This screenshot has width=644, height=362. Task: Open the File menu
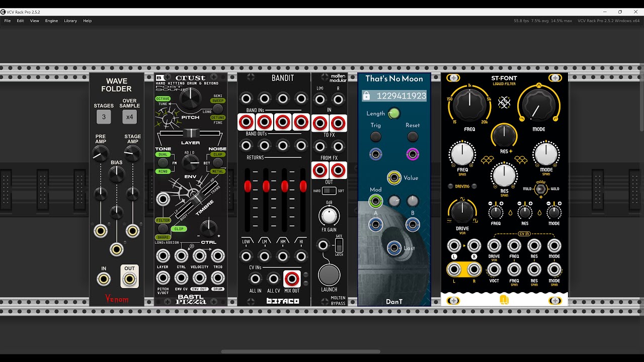pyautogui.click(x=8, y=21)
